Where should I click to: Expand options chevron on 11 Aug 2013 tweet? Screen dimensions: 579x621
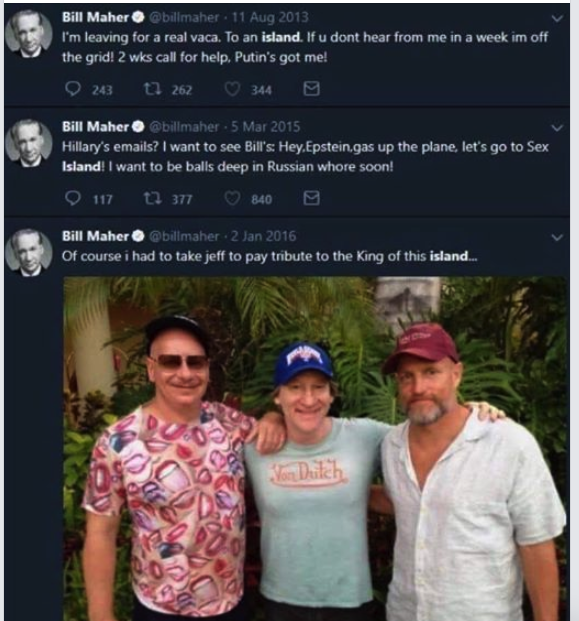[x=557, y=18]
